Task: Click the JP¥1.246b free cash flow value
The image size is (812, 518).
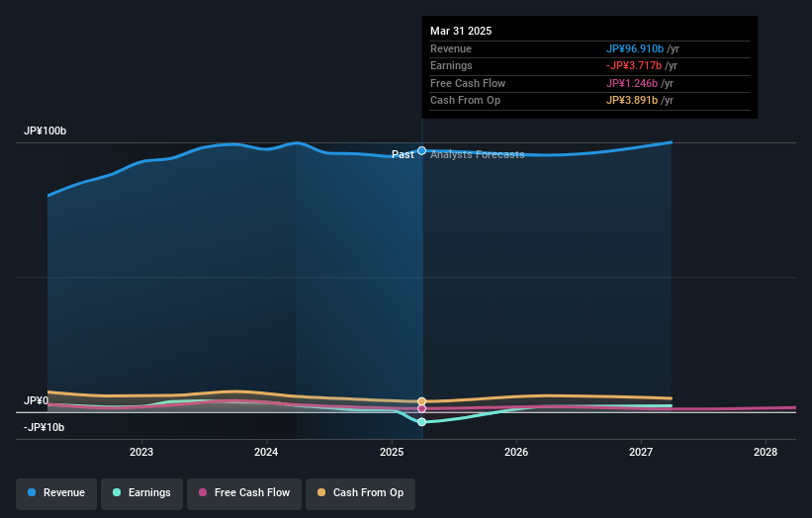Action: tap(632, 83)
